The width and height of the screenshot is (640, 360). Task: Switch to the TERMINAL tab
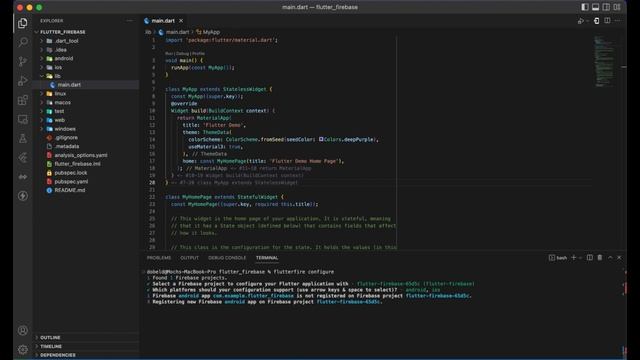(267, 258)
